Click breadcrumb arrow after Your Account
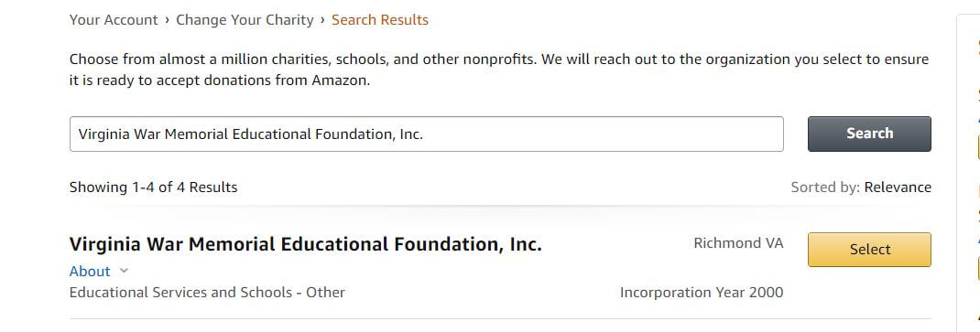Image resolution: width=980 pixels, height=332 pixels. click(x=167, y=20)
